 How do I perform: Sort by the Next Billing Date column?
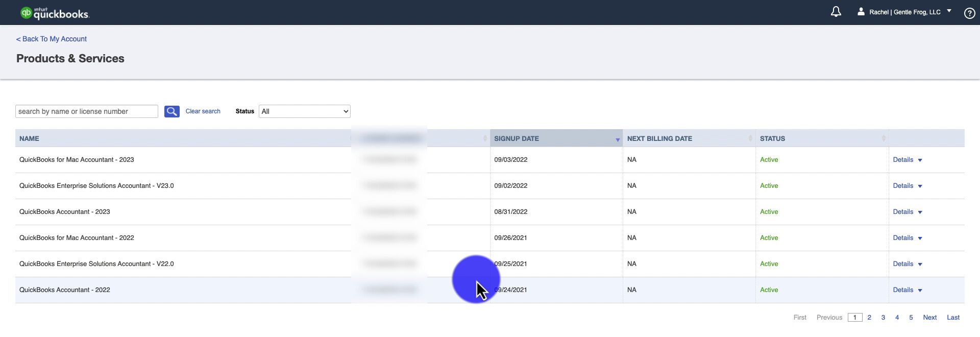tap(689, 138)
